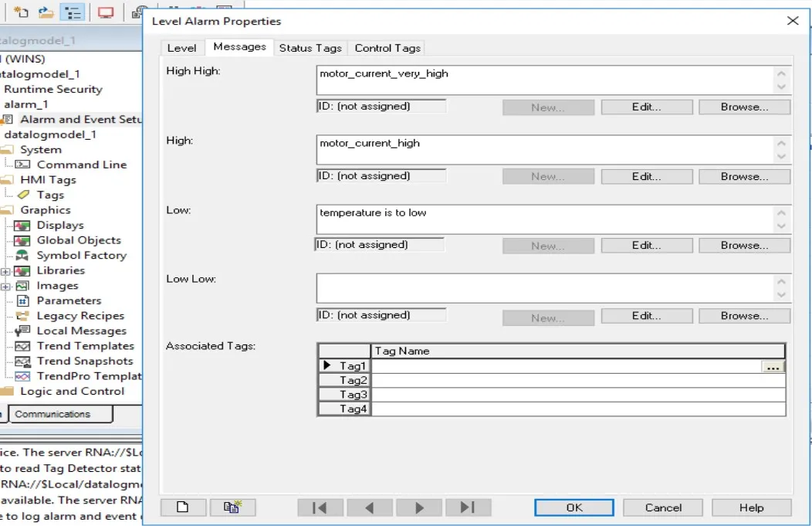Screen dimensions: 812x526
Task: Go to the previous alarm record
Action: pyautogui.click(x=369, y=508)
